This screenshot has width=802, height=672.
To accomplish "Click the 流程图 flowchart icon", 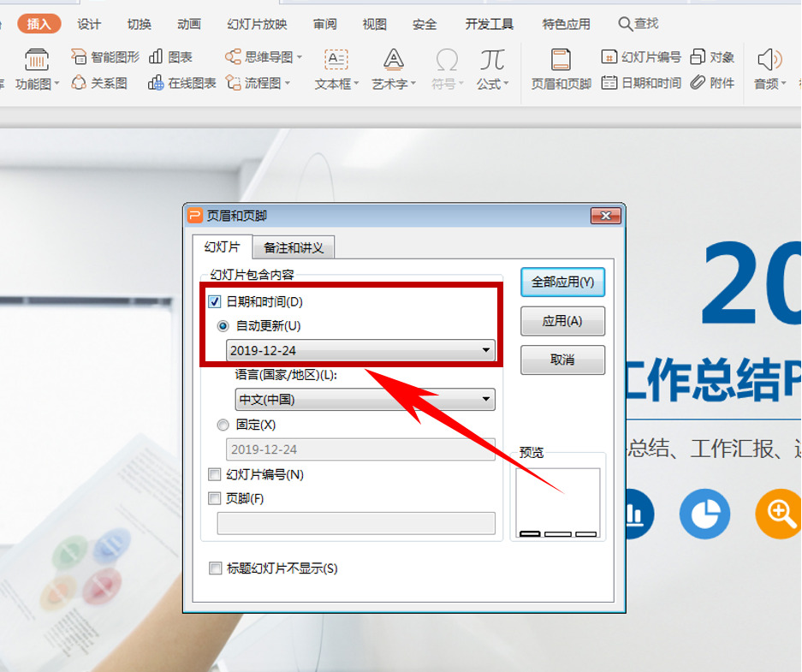I will pos(233,83).
